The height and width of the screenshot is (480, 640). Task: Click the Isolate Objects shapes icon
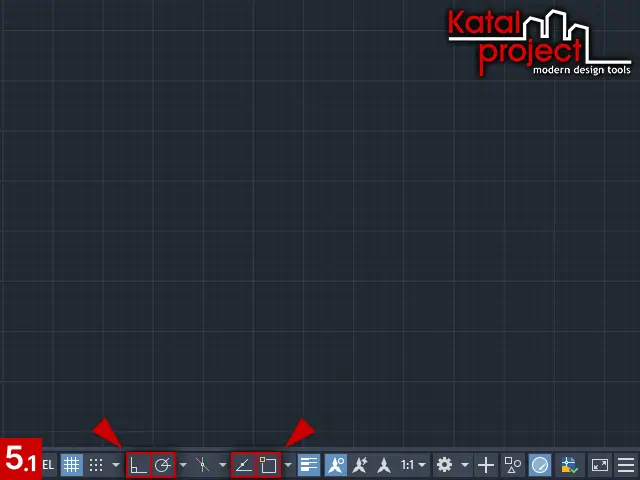(513, 465)
